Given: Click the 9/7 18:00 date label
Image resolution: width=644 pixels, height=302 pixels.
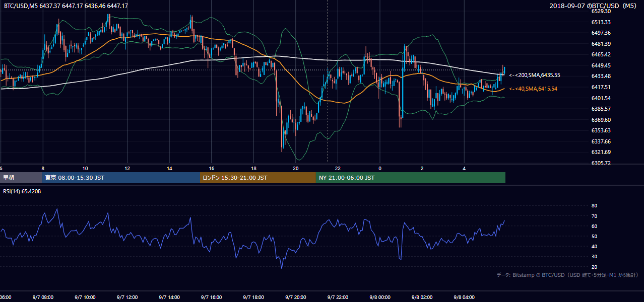Looking at the screenshot, I should 253,297.
